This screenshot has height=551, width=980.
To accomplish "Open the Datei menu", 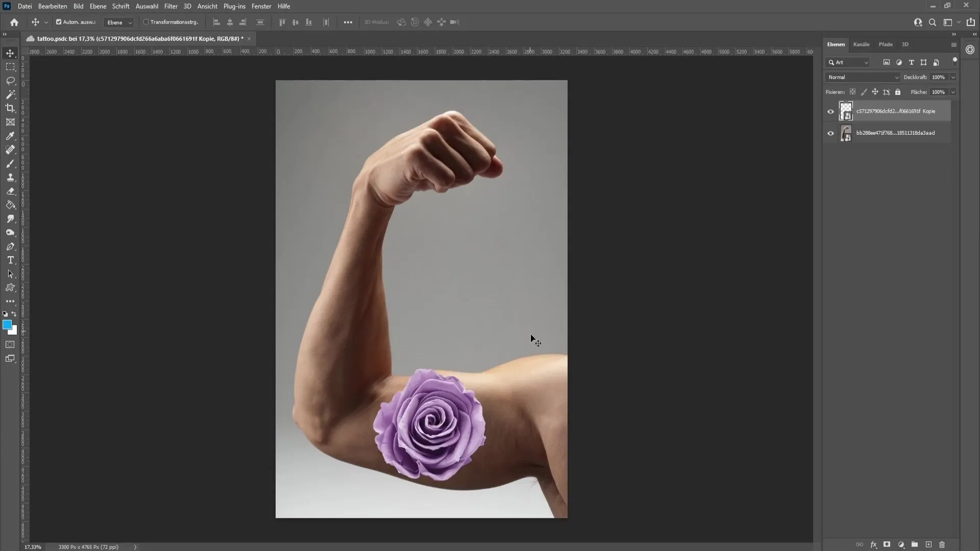I will (x=24, y=6).
